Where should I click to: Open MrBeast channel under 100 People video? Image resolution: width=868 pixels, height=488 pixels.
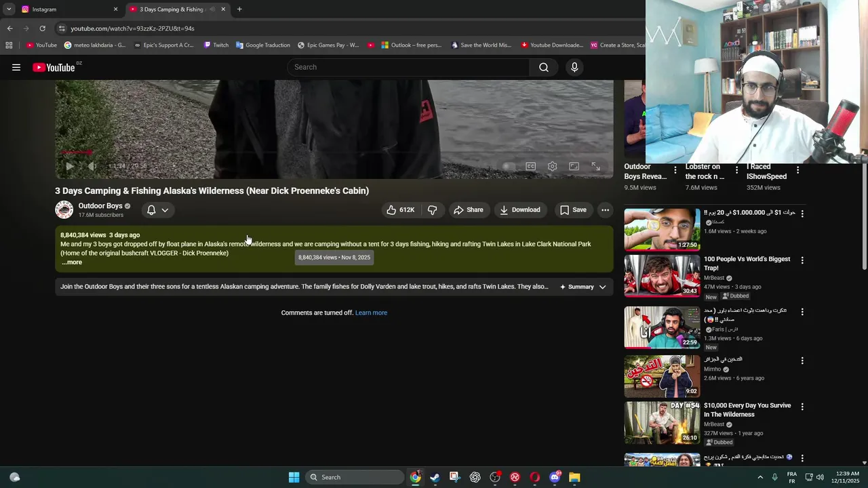coord(714,279)
